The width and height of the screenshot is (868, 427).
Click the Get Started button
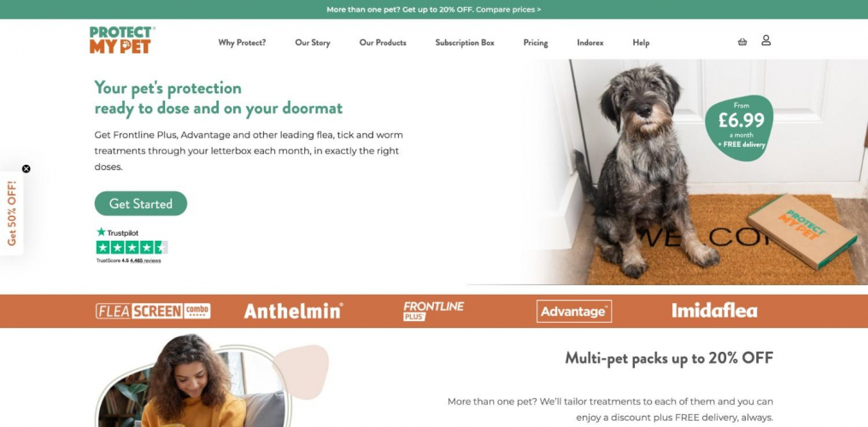pos(141,203)
